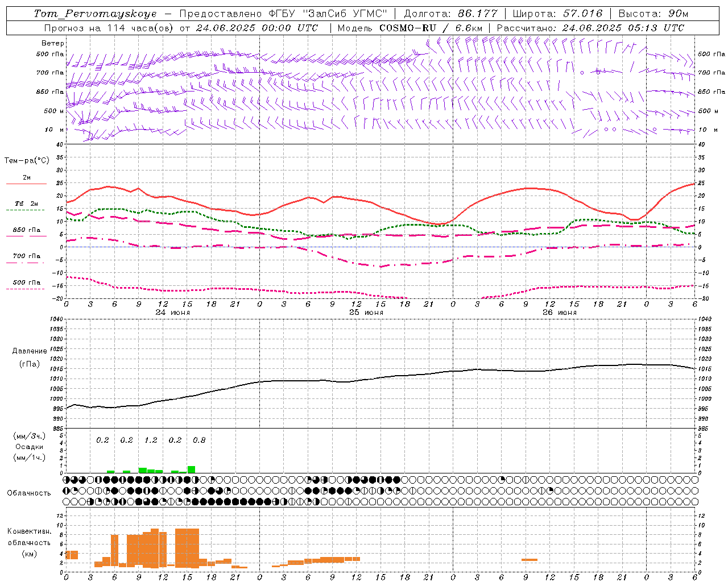Click the tallest green precipitation bar

191,469
